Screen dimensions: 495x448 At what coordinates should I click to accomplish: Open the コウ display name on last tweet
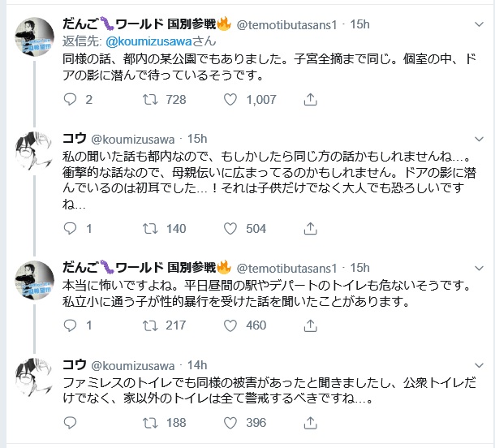pyautogui.click(x=75, y=364)
